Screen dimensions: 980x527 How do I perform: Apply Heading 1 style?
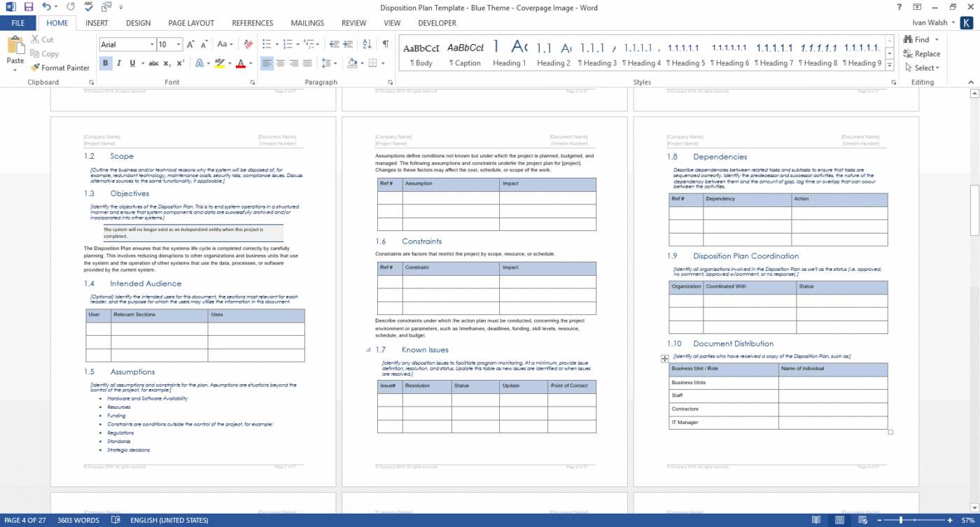click(x=509, y=52)
